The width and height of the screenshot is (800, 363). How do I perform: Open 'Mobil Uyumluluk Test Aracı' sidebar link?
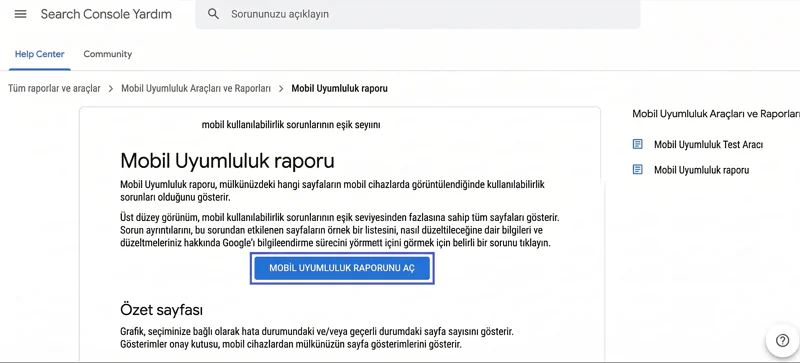(x=708, y=144)
